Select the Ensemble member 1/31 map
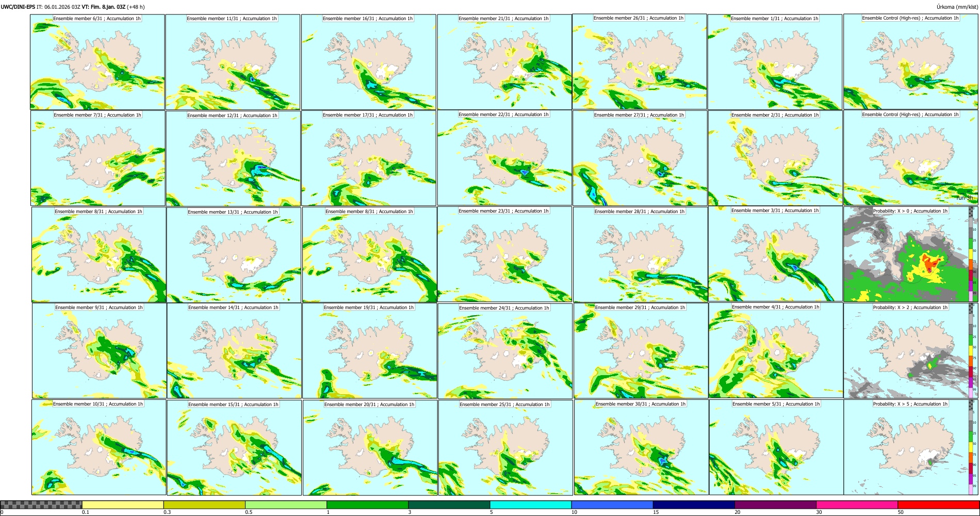 (x=775, y=62)
